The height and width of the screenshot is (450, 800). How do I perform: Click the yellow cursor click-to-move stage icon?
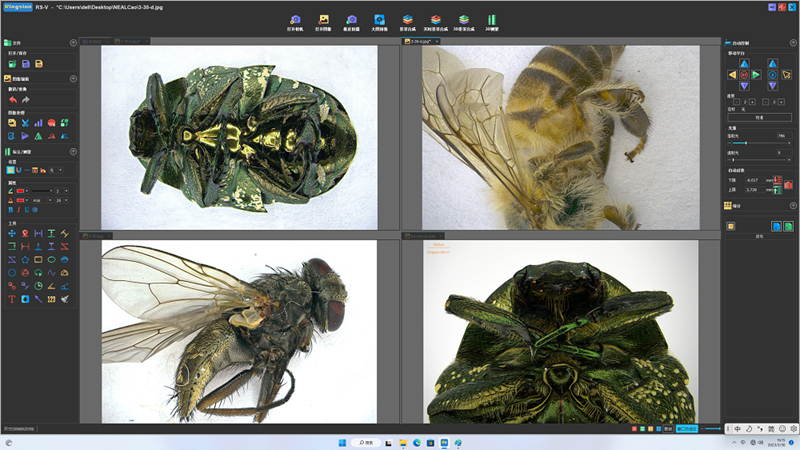786,74
